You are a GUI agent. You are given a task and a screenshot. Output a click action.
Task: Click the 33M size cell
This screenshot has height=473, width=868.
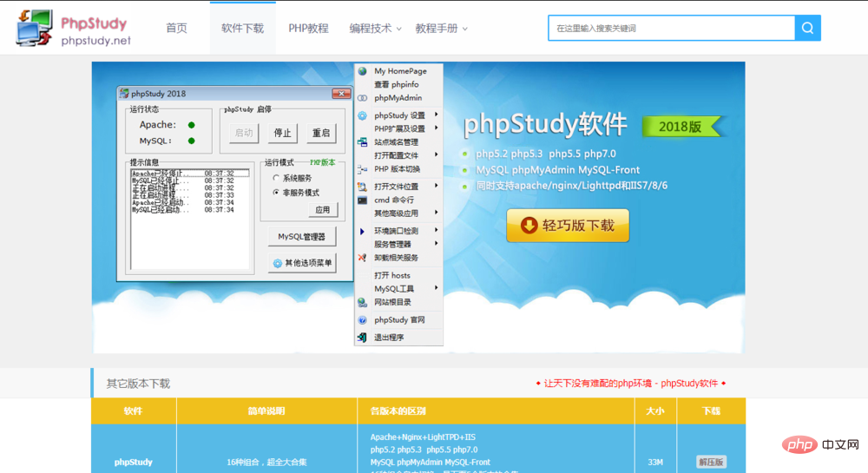click(x=655, y=463)
